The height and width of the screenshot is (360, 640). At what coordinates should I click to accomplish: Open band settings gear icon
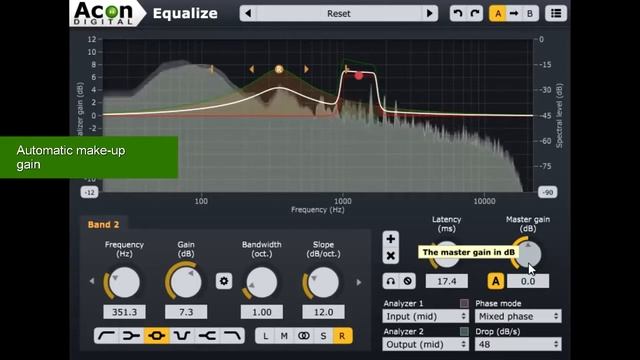click(x=224, y=281)
